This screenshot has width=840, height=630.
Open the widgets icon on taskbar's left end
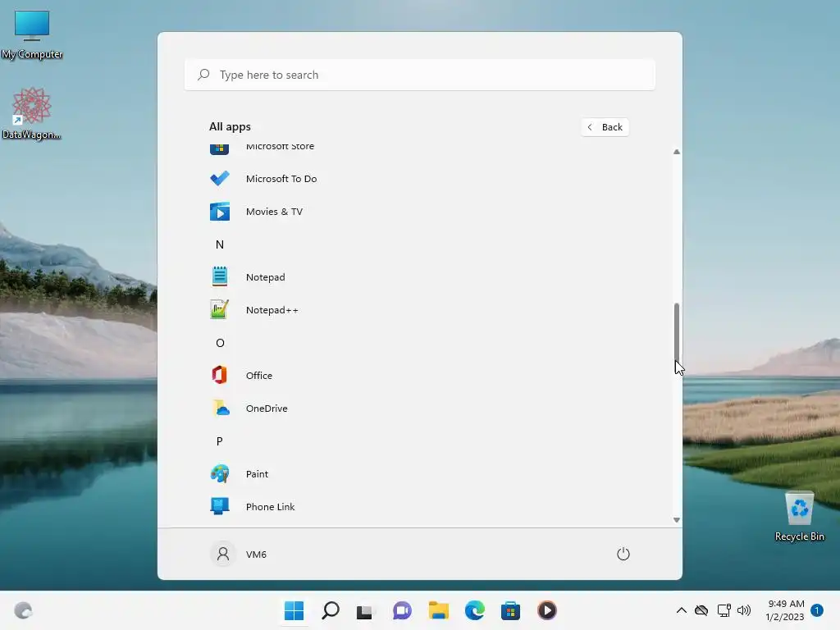(x=23, y=610)
